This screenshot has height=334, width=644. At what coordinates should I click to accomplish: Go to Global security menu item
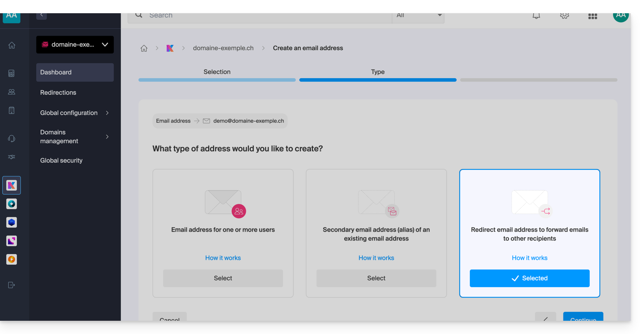point(61,161)
